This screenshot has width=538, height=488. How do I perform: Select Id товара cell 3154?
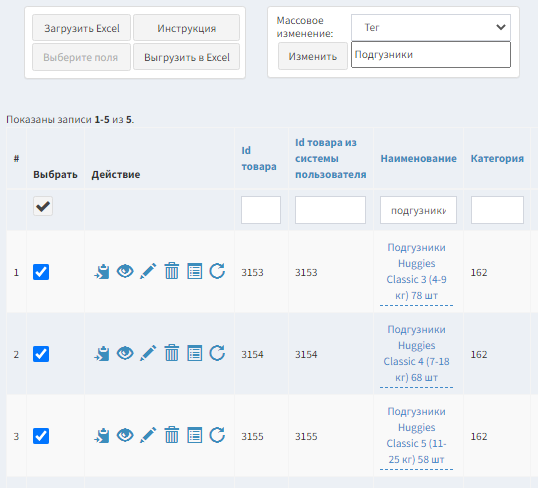point(252,355)
